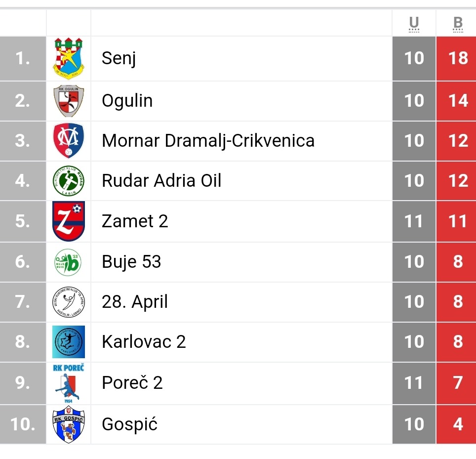Click the Mornar Dramalj-Crikvenica crest
Screen dimensions: 476x459
pyautogui.click(x=69, y=141)
